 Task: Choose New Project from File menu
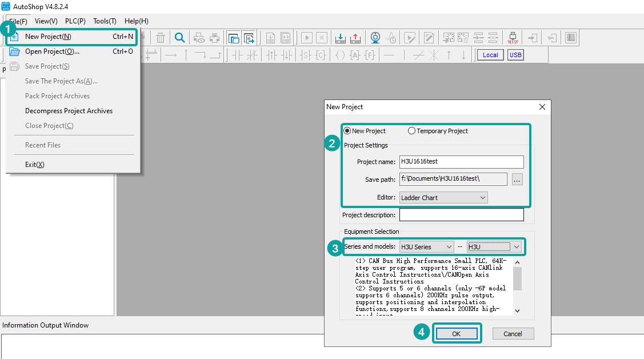[x=71, y=37]
